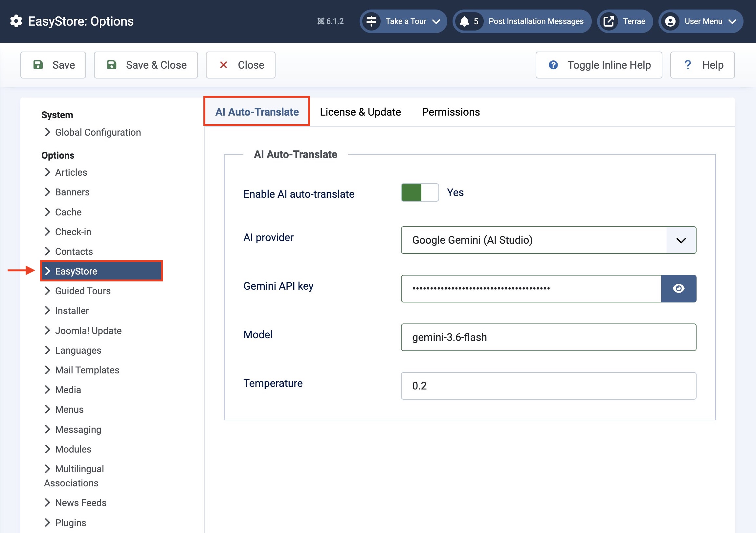
Task: Click the Take a Tour signpost icon
Action: [371, 21]
